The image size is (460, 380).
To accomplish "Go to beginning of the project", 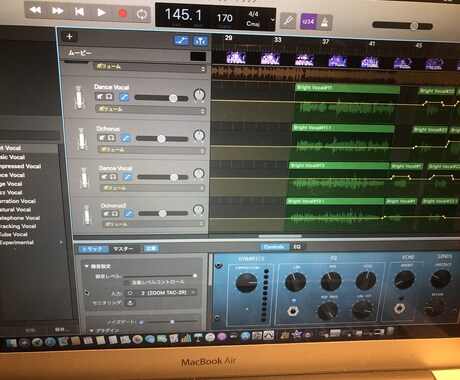I will click(79, 12).
